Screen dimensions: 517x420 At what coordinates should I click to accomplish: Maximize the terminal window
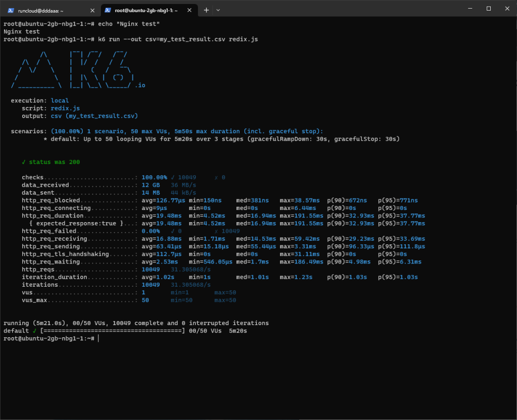coord(489,9)
